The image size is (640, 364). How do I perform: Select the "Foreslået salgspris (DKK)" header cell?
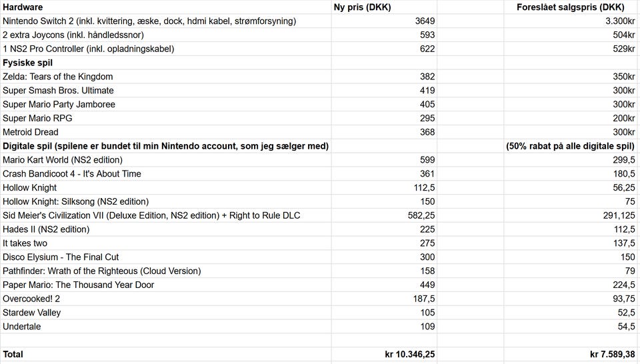571,7
